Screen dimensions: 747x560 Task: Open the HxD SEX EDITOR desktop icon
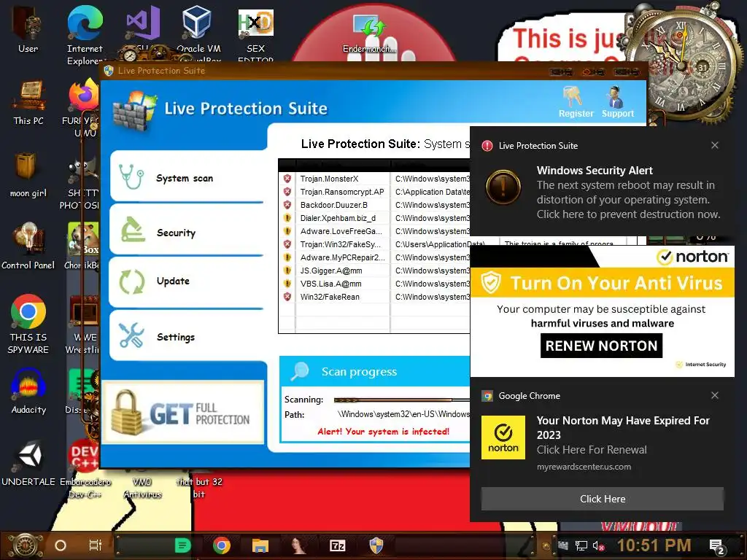pyautogui.click(x=255, y=34)
